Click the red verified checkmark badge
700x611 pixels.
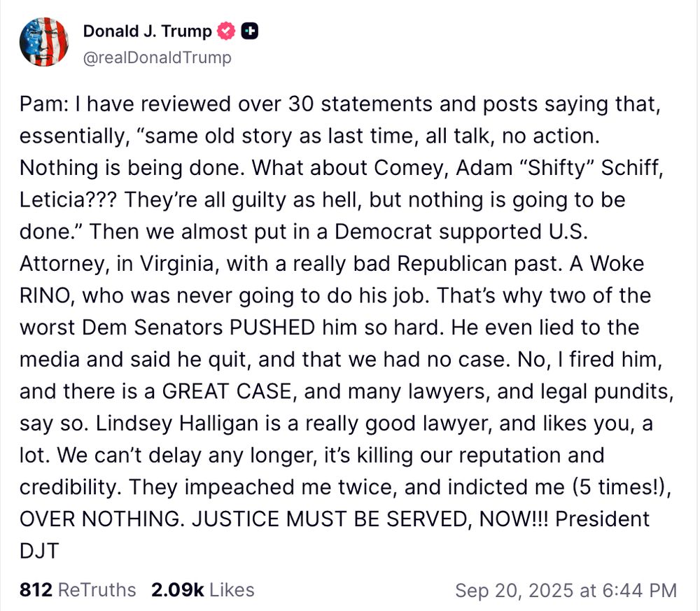(x=226, y=31)
